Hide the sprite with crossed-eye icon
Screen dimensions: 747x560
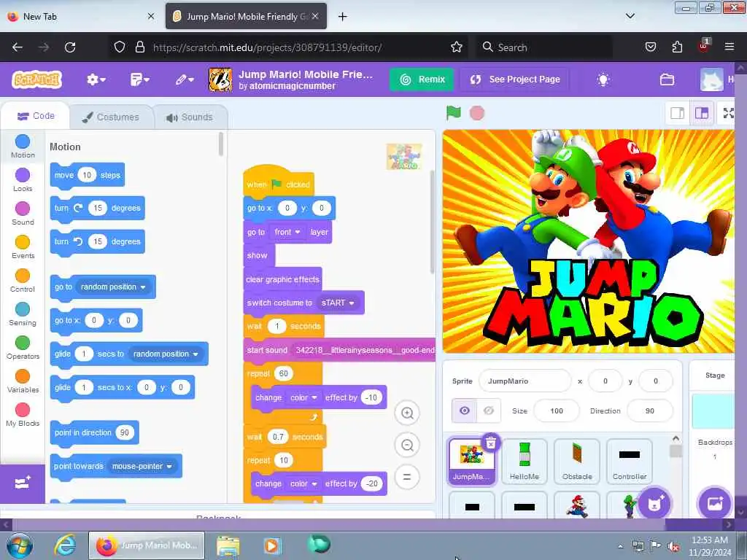click(489, 411)
